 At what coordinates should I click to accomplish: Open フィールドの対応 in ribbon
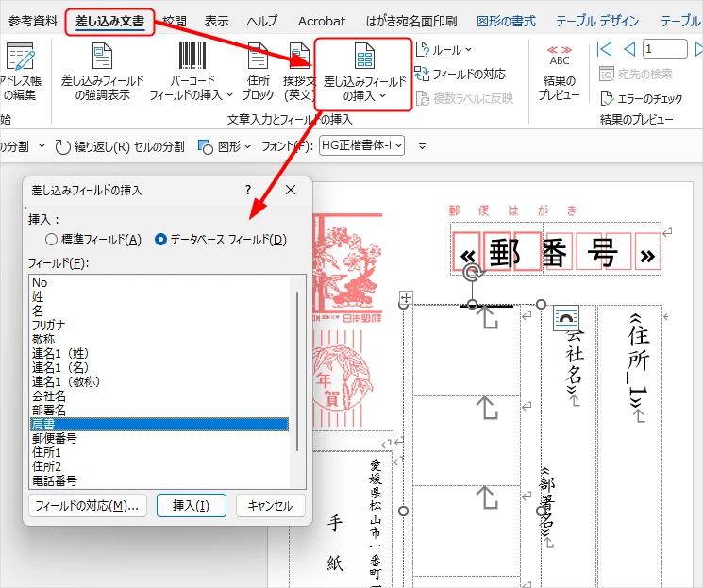click(x=460, y=74)
